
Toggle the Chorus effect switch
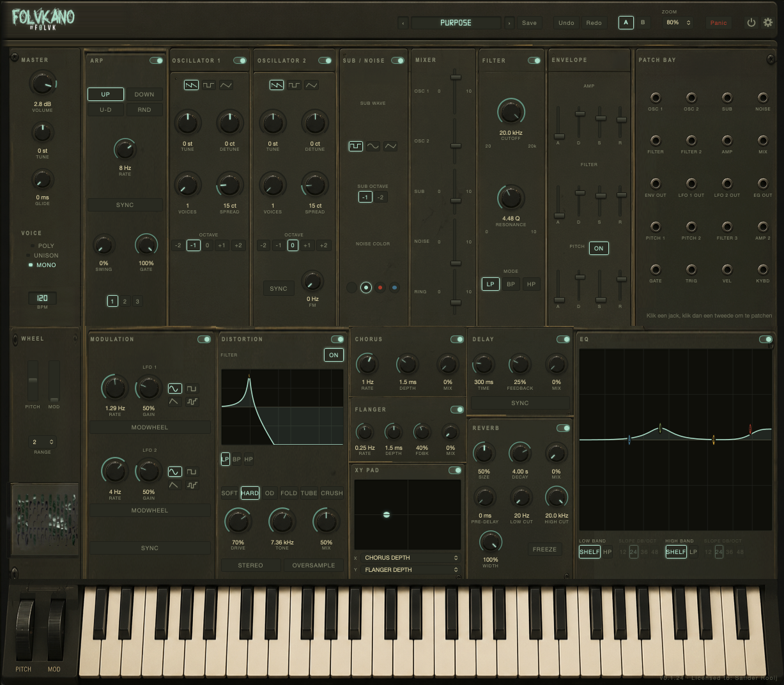(x=457, y=339)
